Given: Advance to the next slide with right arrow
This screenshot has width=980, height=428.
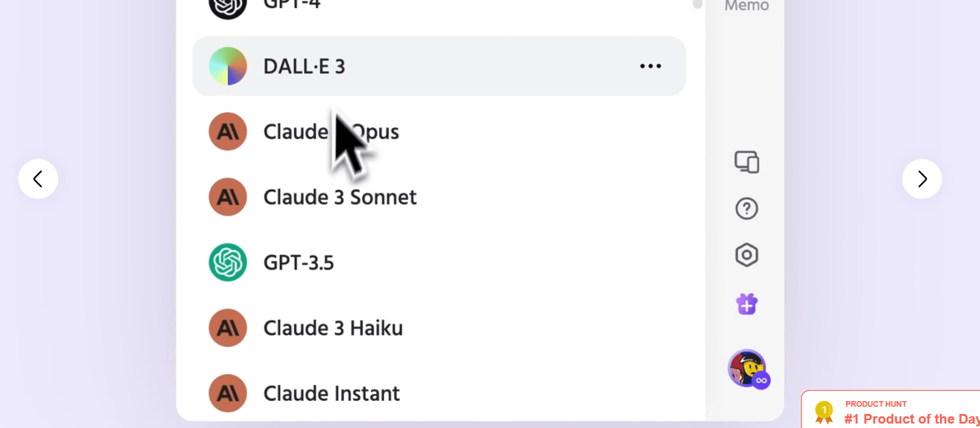Looking at the screenshot, I should (x=922, y=179).
